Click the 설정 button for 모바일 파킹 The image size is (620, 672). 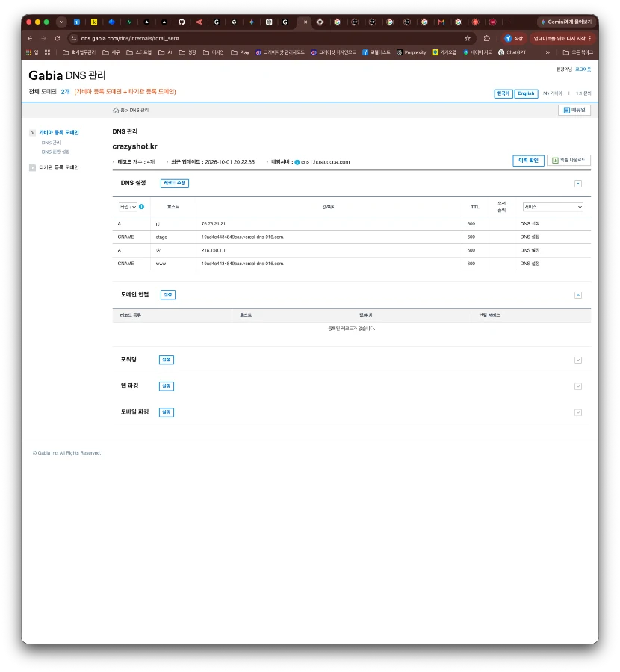[167, 412]
